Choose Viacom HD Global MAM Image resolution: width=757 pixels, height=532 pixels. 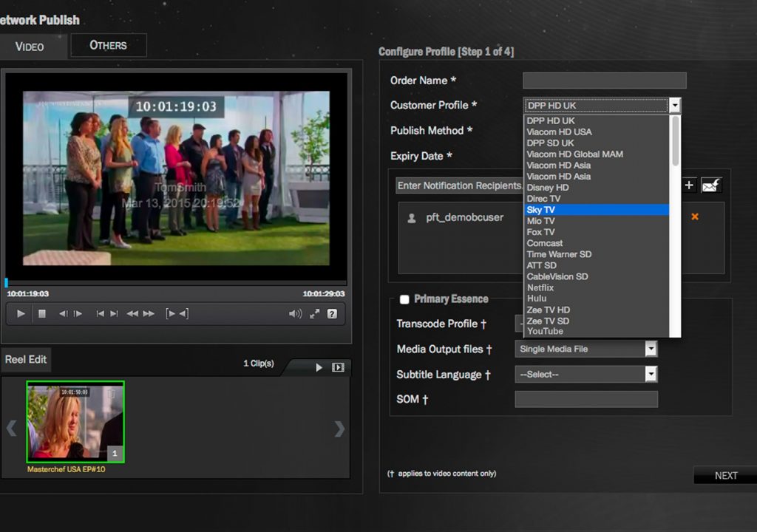597,154
